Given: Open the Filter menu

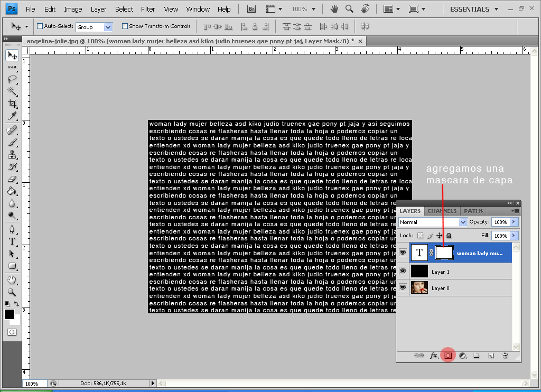Looking at the screenshot, I should pos(148,10).
